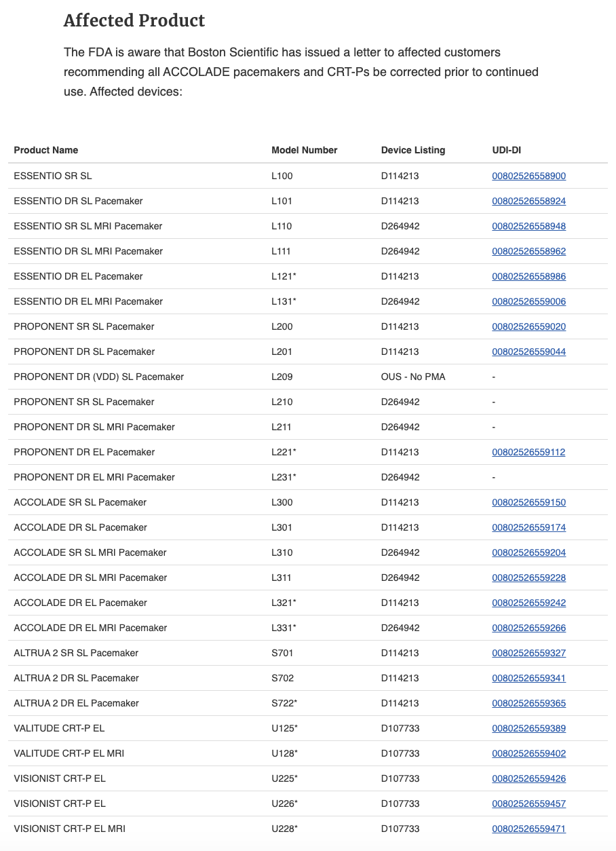Open UDI-DI link 00802526559112
The image size is (616, 851).
[x=528, y=452]
